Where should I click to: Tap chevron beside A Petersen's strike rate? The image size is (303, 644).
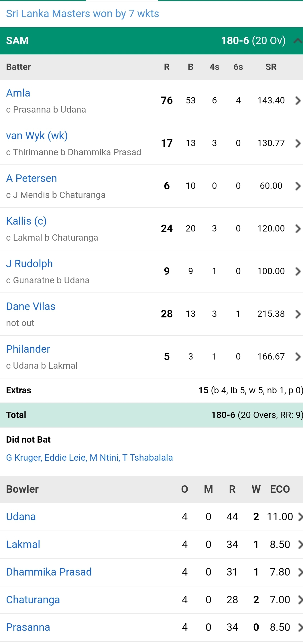pyautogui.click(x=298, y=186)
